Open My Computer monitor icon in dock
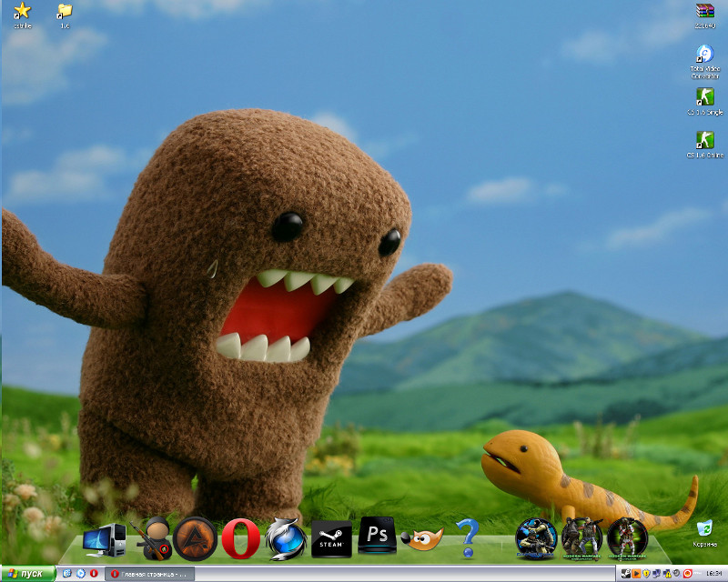Viewport: 728px width, 582px height. tap(104, 541)
